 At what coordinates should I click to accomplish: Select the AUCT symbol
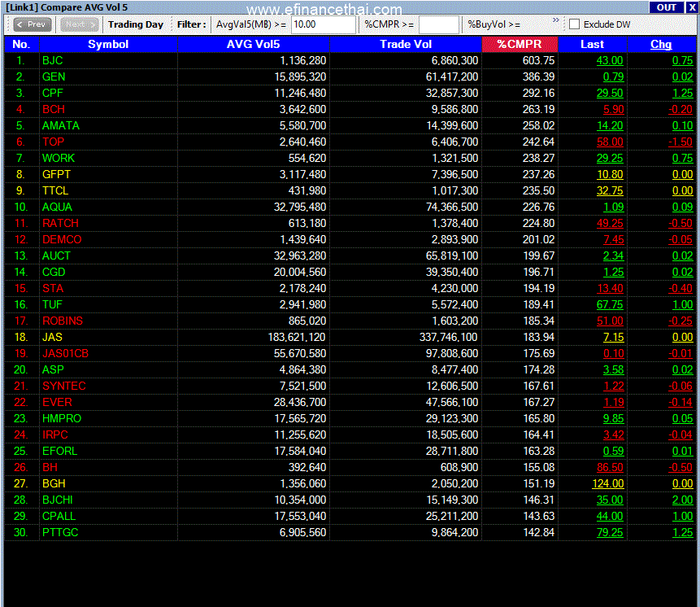tap(56, 256)
